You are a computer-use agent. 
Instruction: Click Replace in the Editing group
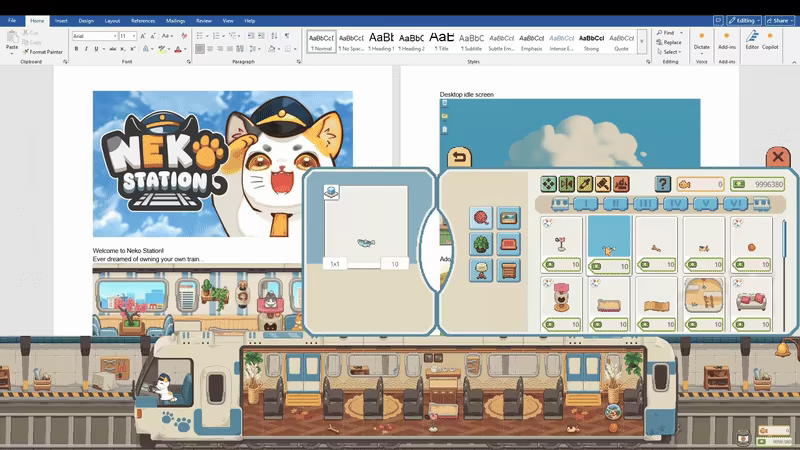[669, 42]
